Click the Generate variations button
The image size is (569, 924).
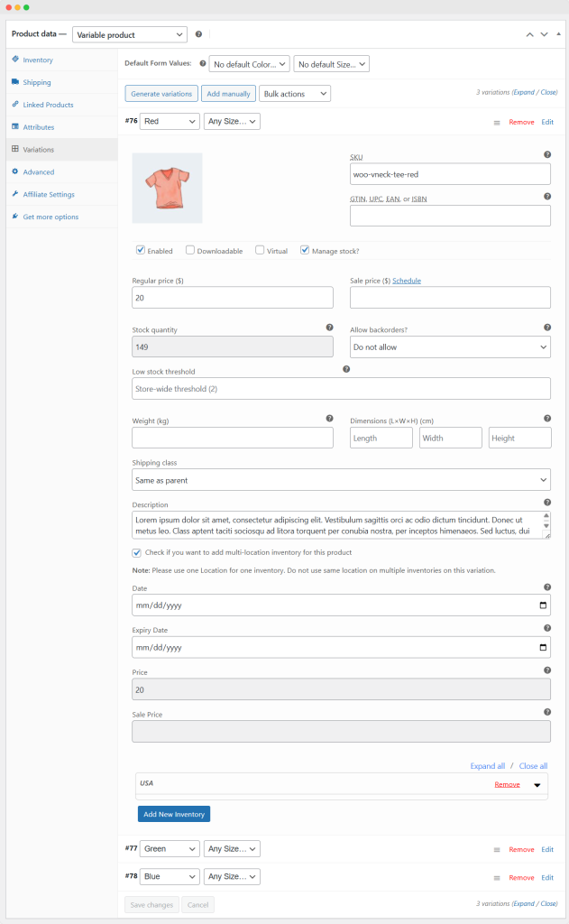161,94
